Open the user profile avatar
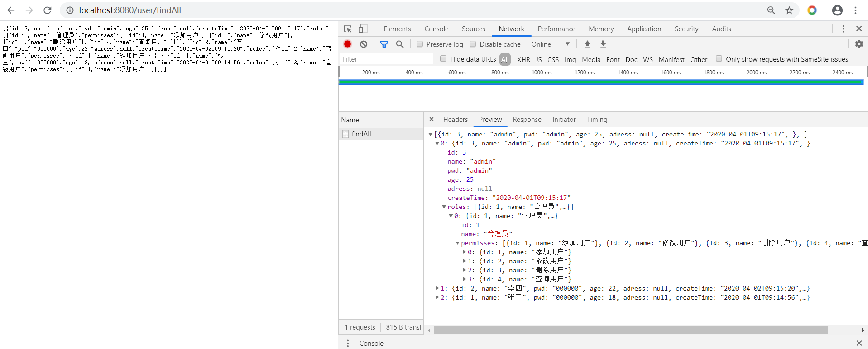This screenshot has height=349, width=868. [x=838, y=10]
